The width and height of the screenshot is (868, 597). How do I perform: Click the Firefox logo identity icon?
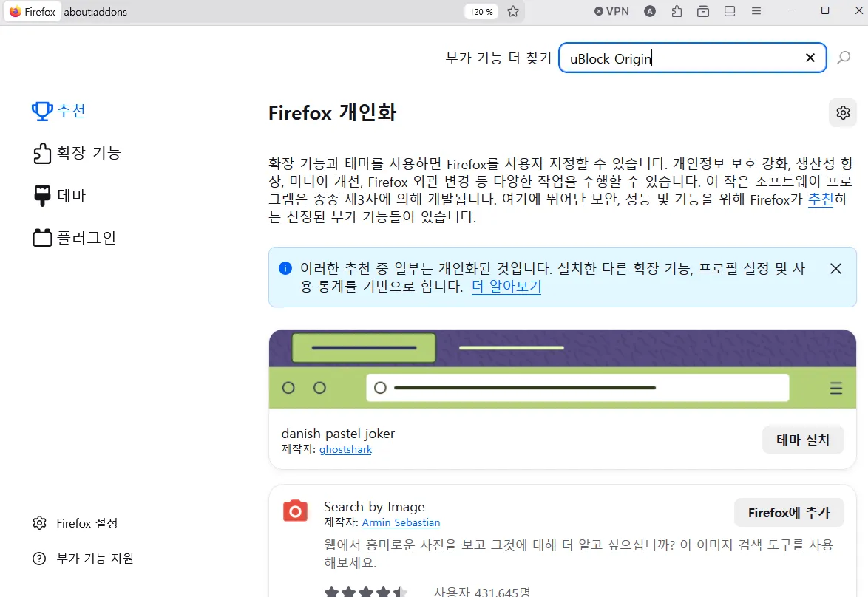(16, 12)
